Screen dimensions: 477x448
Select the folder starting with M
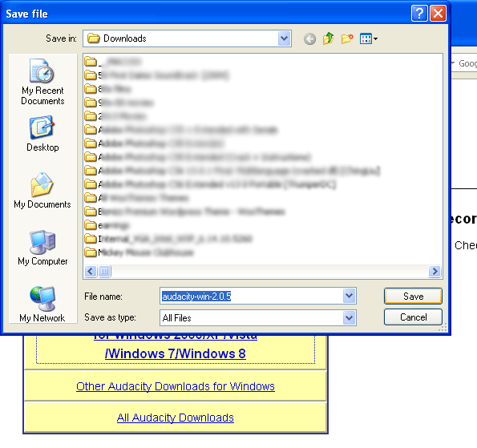(x=139, y=252)
